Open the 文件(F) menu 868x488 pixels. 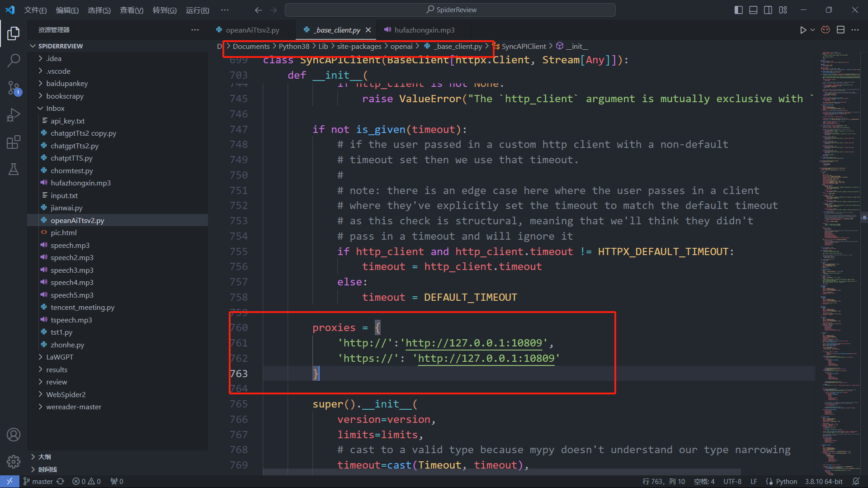(x=35, y=10)
